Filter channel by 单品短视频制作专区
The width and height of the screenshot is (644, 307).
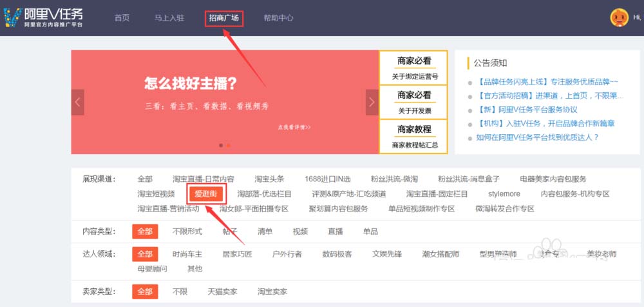click(422, 209)
